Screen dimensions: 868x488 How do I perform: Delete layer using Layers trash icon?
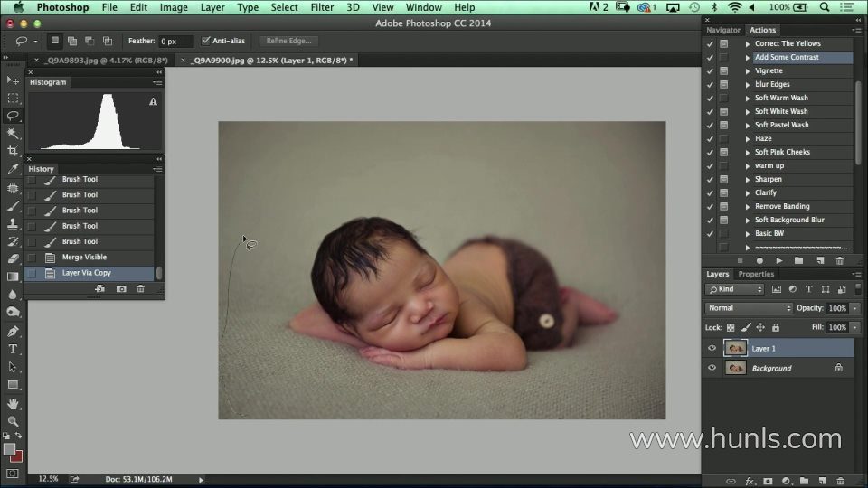point(840,481)
